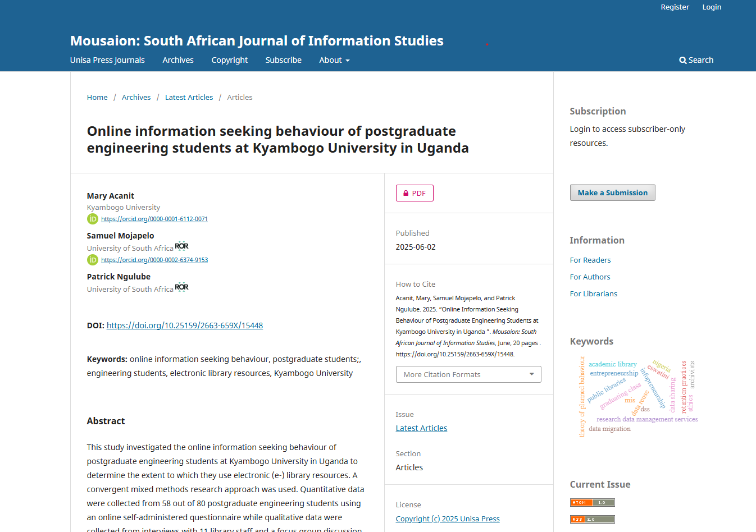Expand the More Citation Formats dropdown
The width and height of the screenshot is (756, 532).
click(468, 374)
